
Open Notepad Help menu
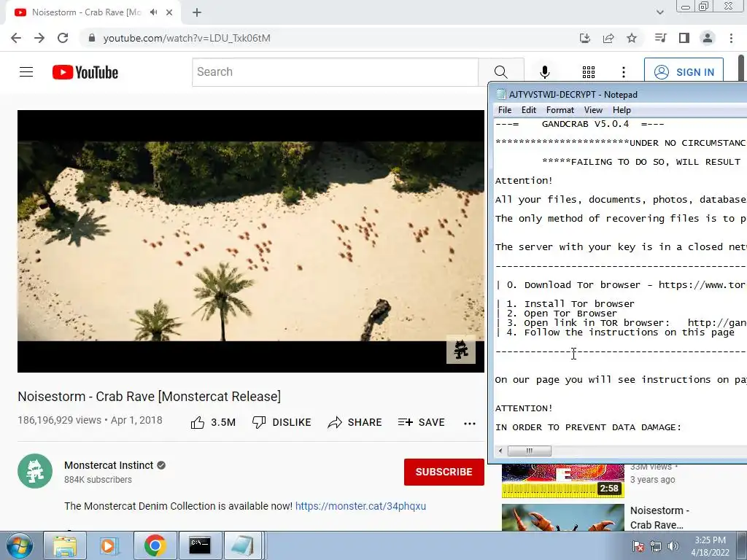click(x=622, y=110)
